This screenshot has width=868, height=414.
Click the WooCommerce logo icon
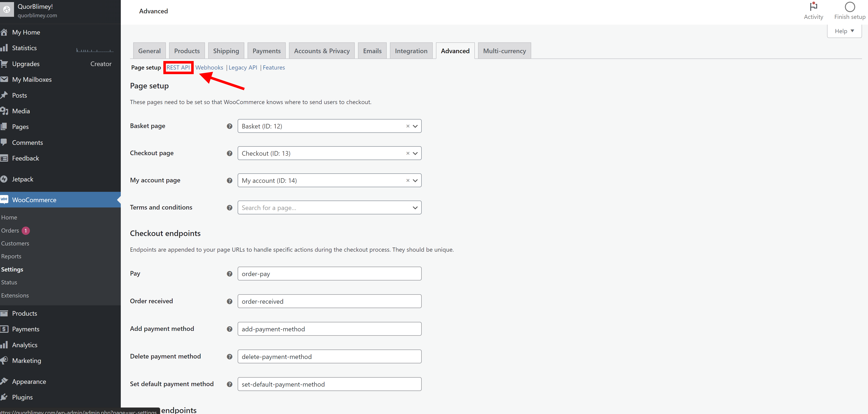(4, 200)
